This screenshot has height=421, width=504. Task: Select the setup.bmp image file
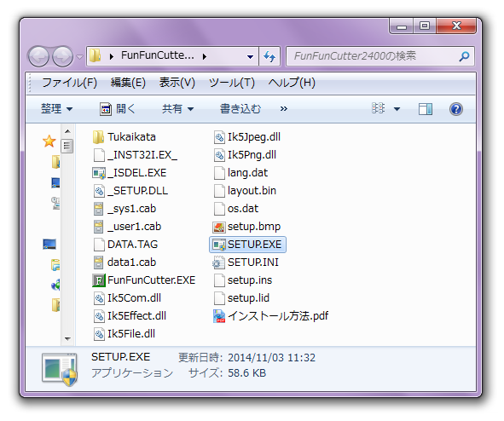point(246,227)
